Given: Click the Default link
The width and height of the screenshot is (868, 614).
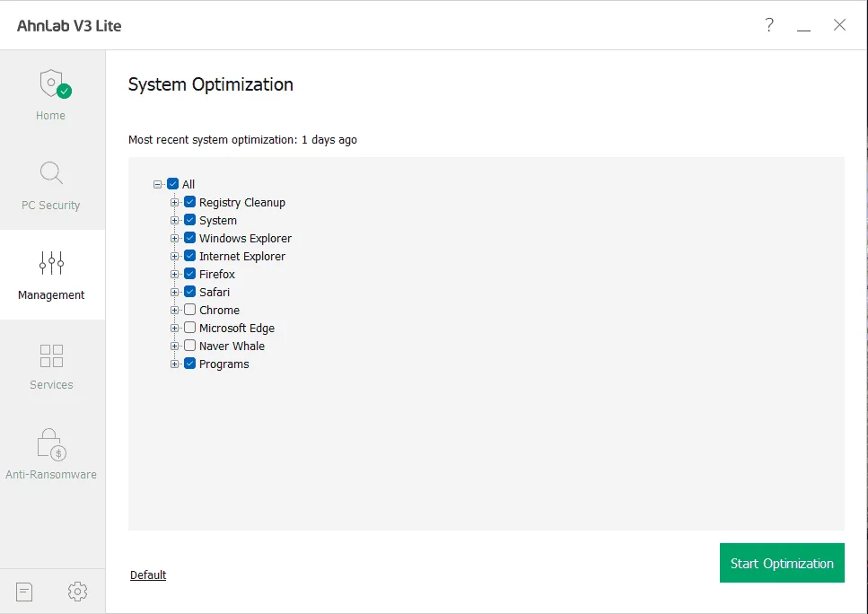Looking at the screenshot, I should tap(148, 575).
